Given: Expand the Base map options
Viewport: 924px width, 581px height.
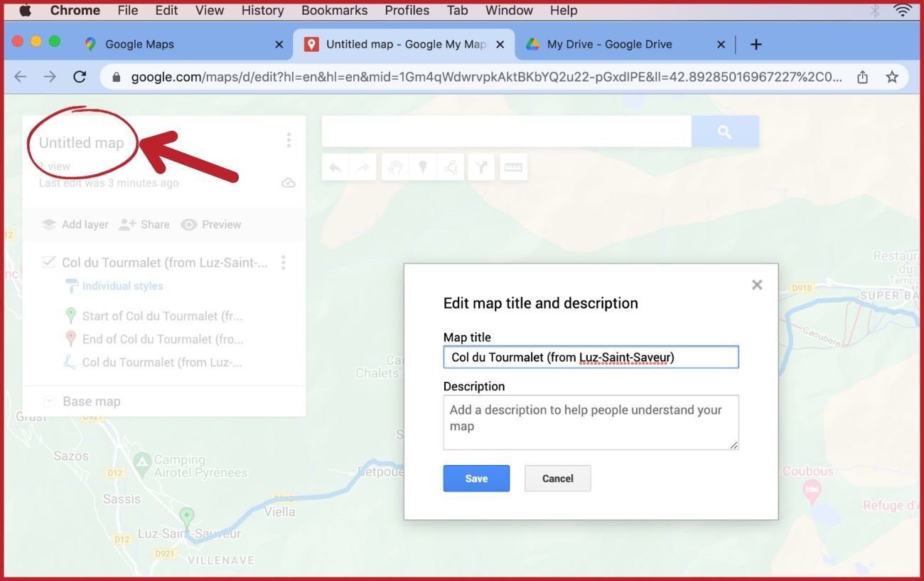Looking at the screenshot, I should pos(49,401).
